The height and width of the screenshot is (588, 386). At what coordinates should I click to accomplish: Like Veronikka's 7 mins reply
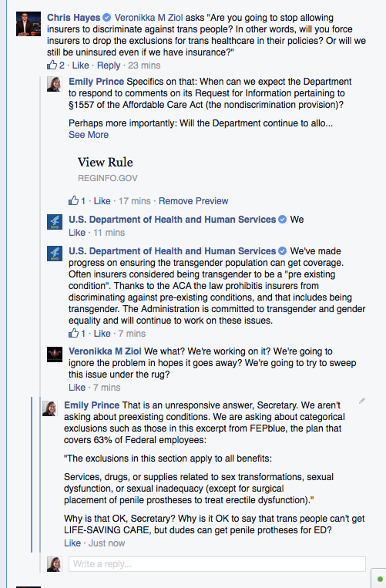pos(77,388)
